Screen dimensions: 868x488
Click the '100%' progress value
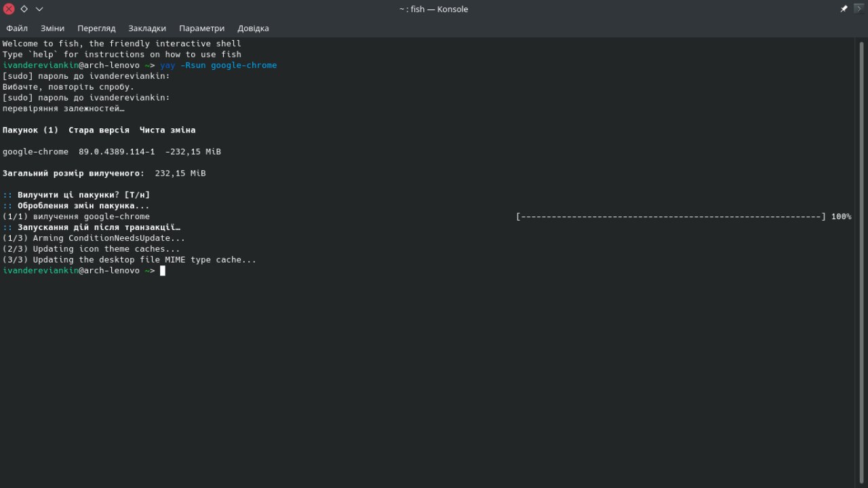pyautogui.click(x=841, y=217)
